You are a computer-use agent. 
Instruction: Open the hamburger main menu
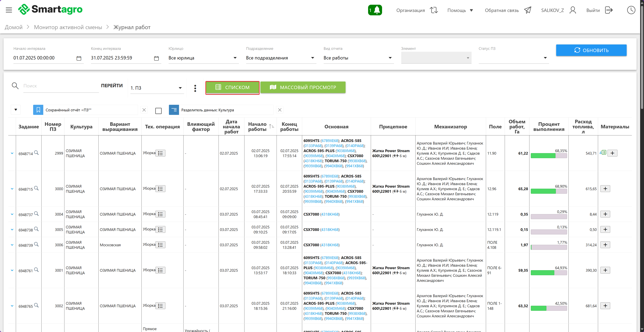(x=9, y=10)
